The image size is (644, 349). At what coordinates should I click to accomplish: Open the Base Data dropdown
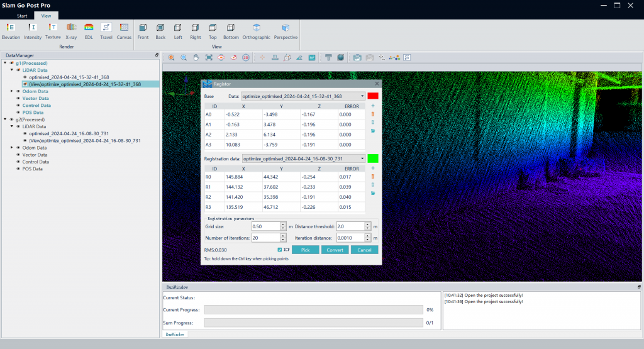tap(362, 96)
